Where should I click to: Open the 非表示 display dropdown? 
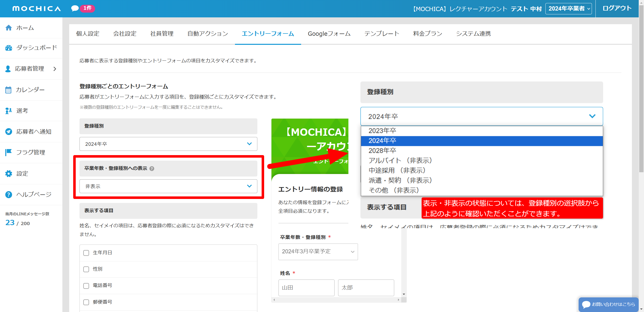point(168,186)
